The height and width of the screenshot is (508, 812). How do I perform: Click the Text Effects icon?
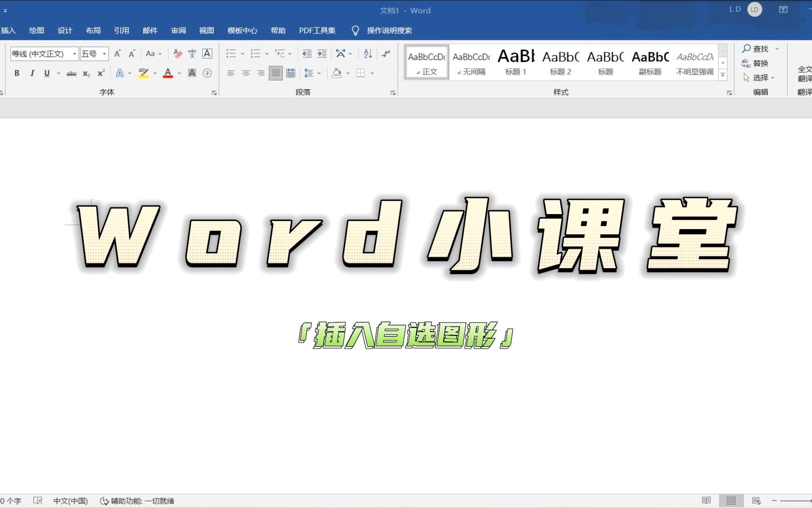pos(120,73)
